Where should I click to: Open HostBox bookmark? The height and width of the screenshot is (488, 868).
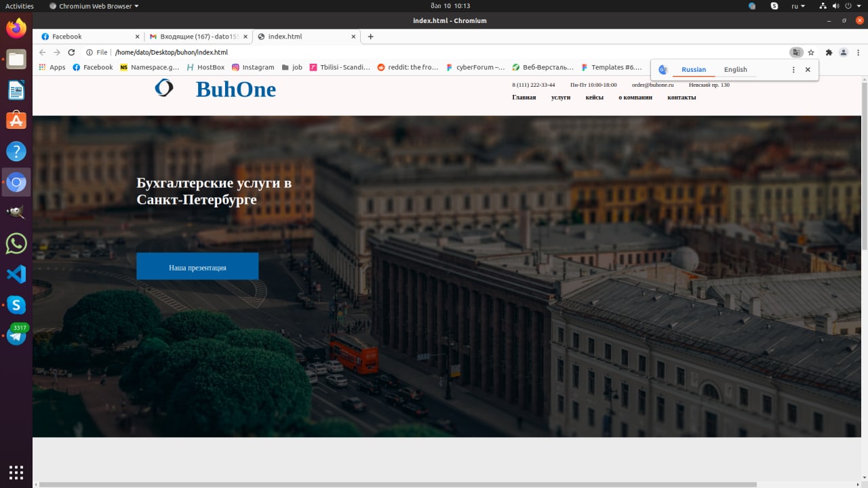coord(205,67)
